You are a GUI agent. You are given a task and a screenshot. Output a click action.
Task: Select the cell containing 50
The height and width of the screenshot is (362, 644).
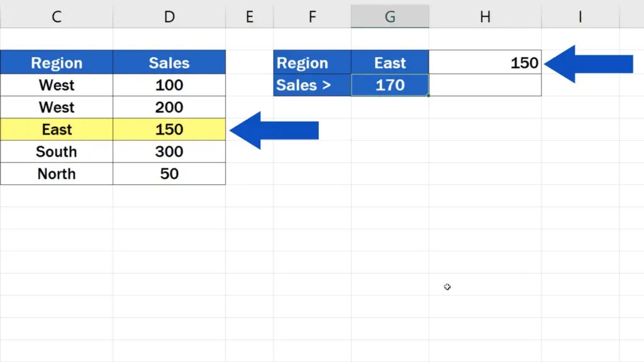click(169, 173)
